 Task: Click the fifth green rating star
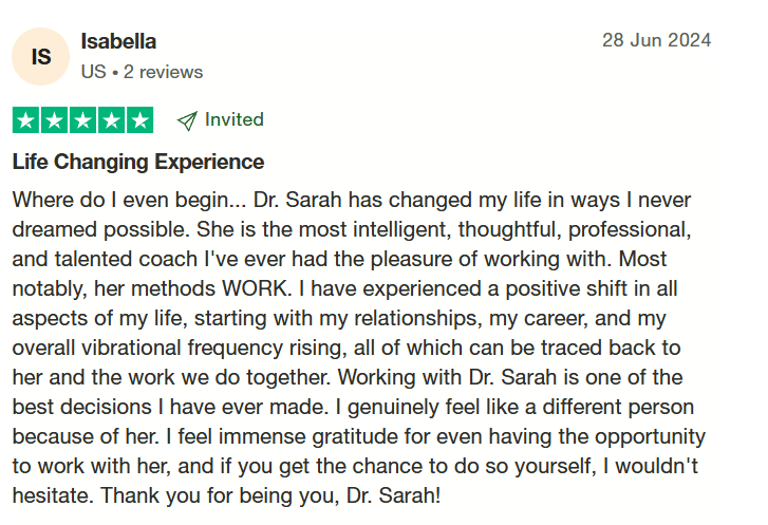(x=140, y=120)
